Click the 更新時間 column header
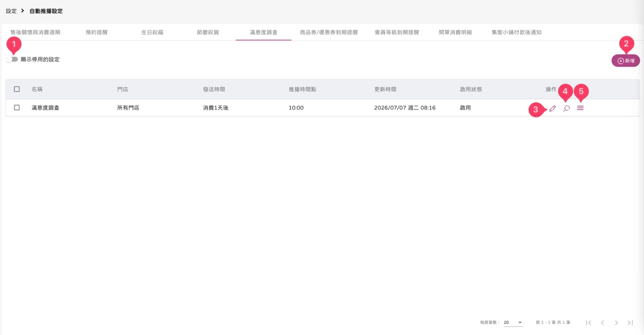Image resolution: width=644 pixels, height=335 pixels. (x=385, y=90)
